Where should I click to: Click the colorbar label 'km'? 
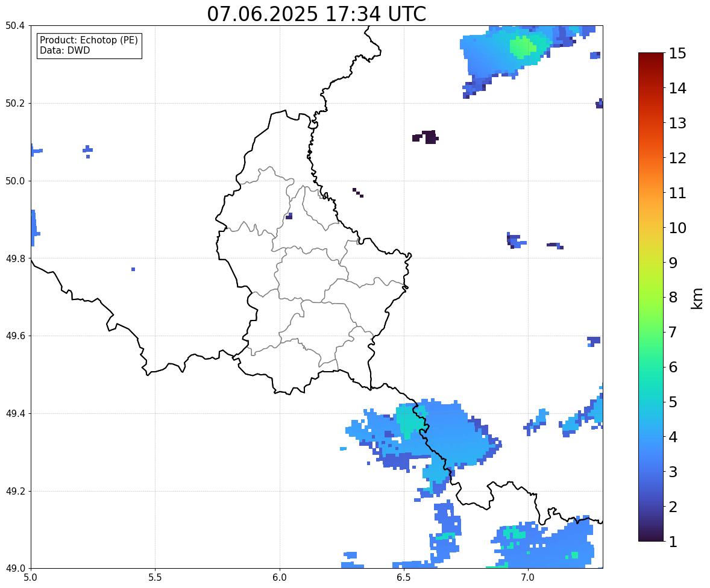pos(697,298)
